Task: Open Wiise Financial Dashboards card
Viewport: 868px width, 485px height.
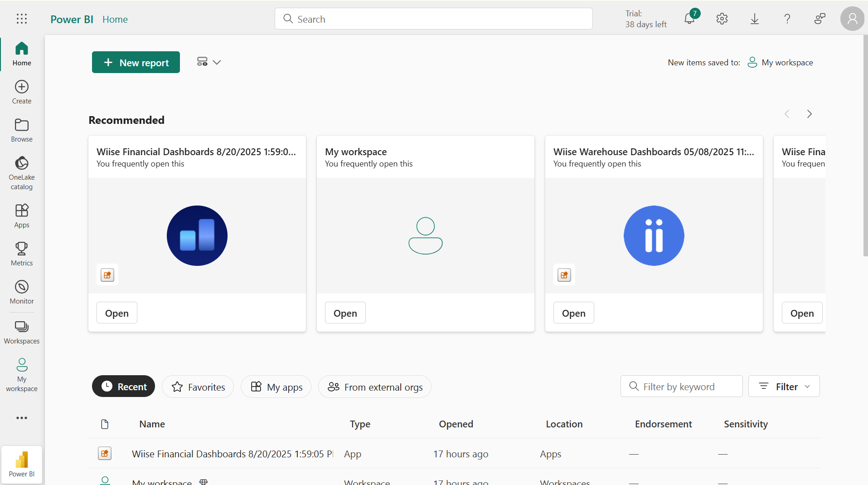Action: click(117, 313)
